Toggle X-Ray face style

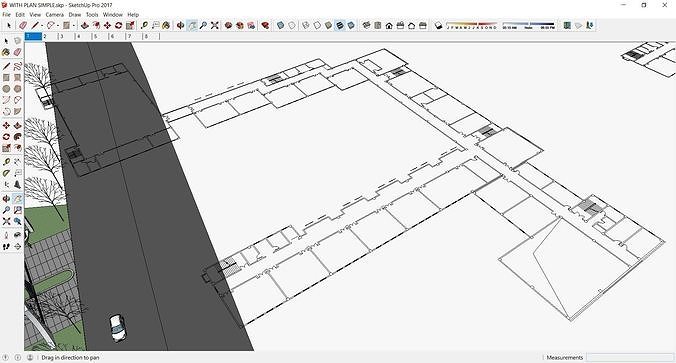pos(280,25)
